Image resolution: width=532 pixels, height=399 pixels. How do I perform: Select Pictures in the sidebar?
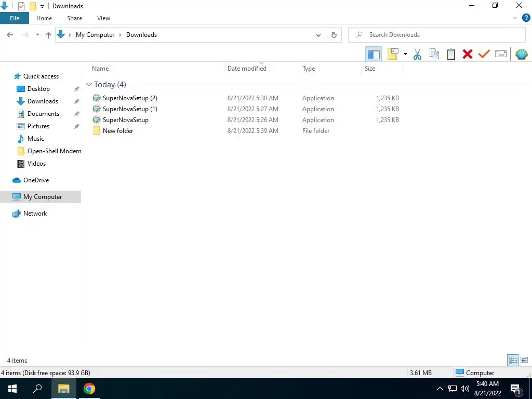click(x=38, y=126)
